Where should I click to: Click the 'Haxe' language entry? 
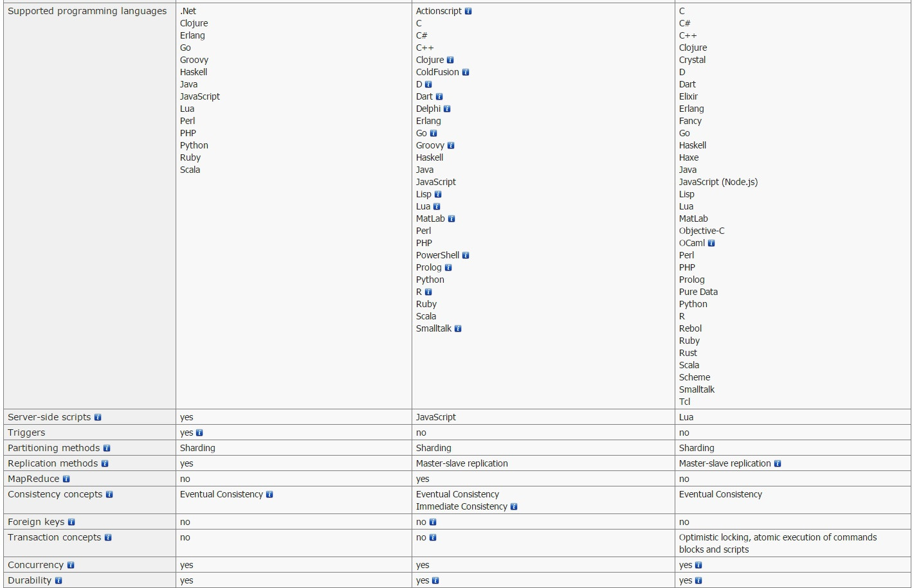pos(689,157)
